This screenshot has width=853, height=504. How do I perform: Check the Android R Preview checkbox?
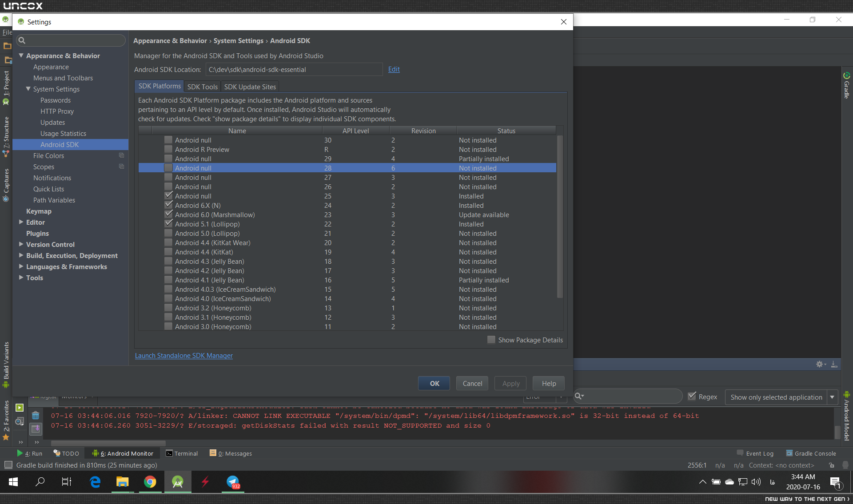coord(168,149)
